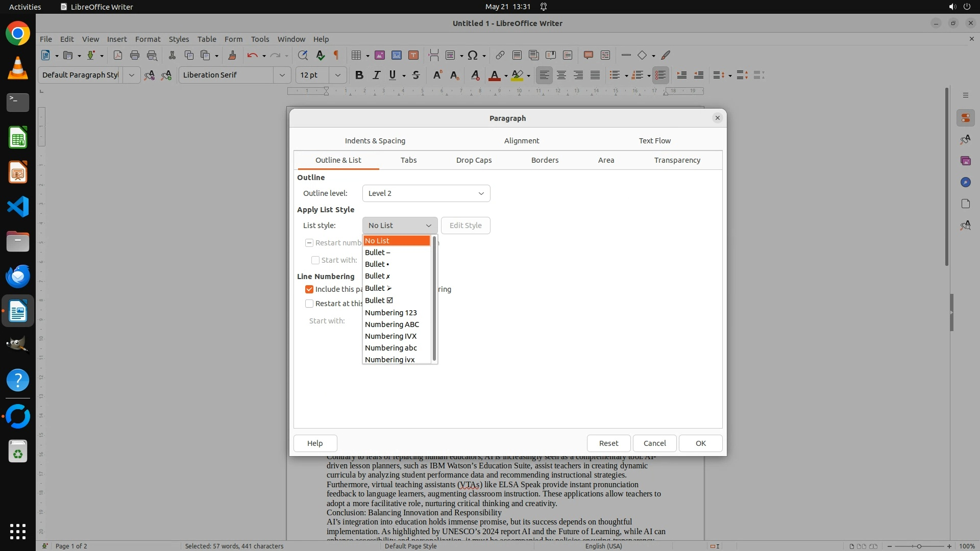Toggle Restart numbering checkbox

(309, 243)
